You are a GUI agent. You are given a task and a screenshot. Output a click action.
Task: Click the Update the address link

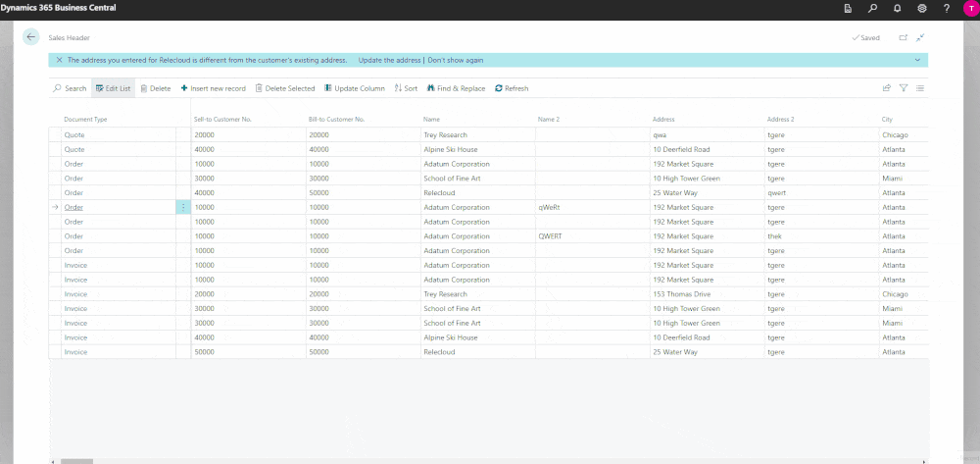coord(389,60)
